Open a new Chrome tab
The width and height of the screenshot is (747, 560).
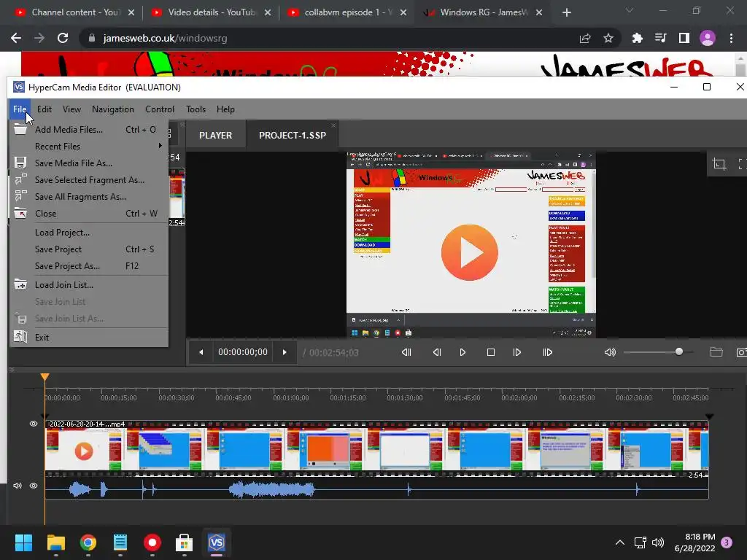pyautogui.click(x=566, y=12)
